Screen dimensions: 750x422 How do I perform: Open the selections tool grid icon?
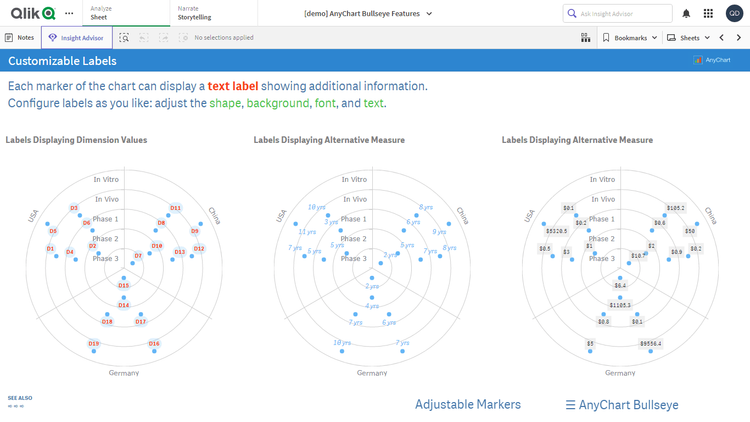(585, 38)
